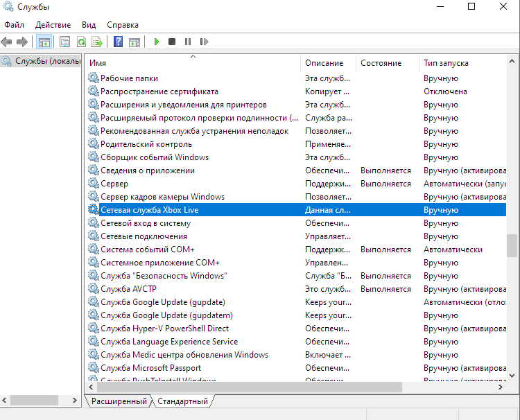Select Системное приложение COM+ service
Viewport: 520px width, 420px height.
[160, 262]
